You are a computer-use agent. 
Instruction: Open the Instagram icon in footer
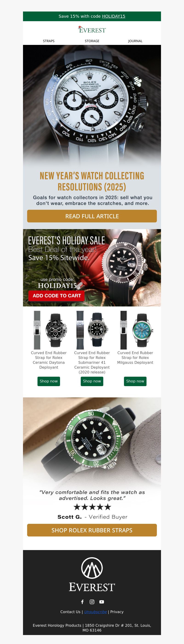(x=92, y=602)
